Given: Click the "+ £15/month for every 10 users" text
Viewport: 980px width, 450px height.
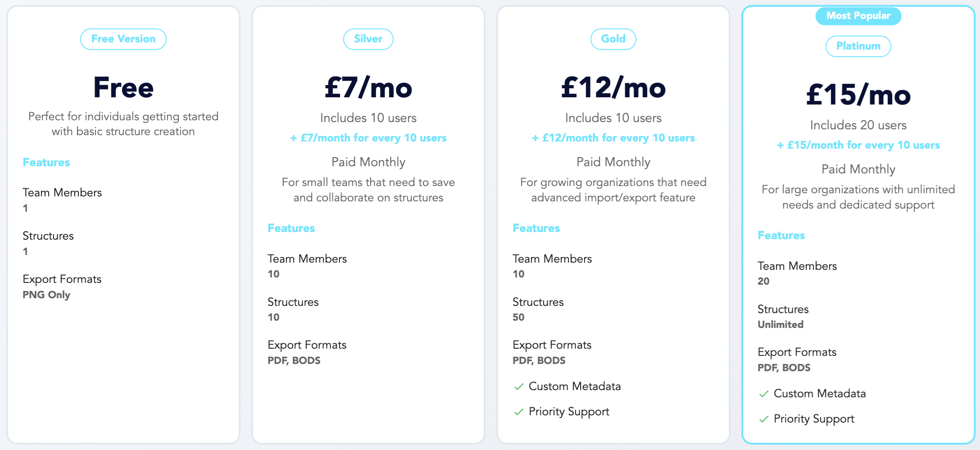Looking at the screenshot, I should pyautogui.click(x=858, y=145).
